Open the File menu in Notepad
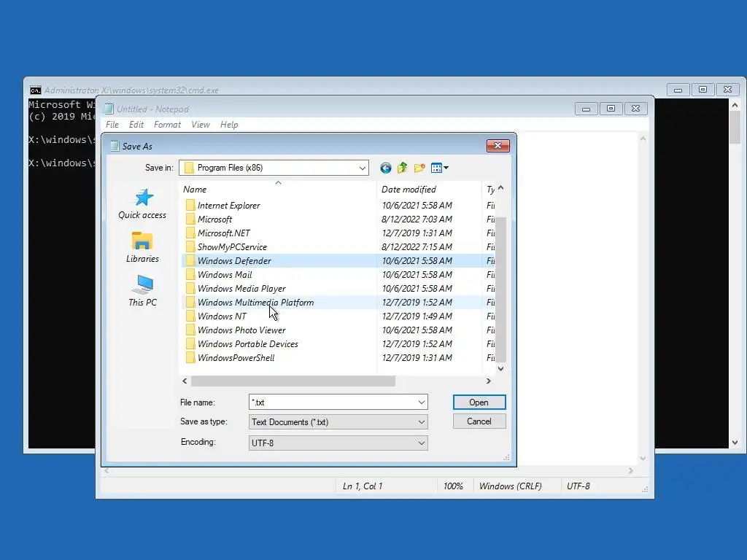The height and width of the screenshot is (560, 747). 112,125
